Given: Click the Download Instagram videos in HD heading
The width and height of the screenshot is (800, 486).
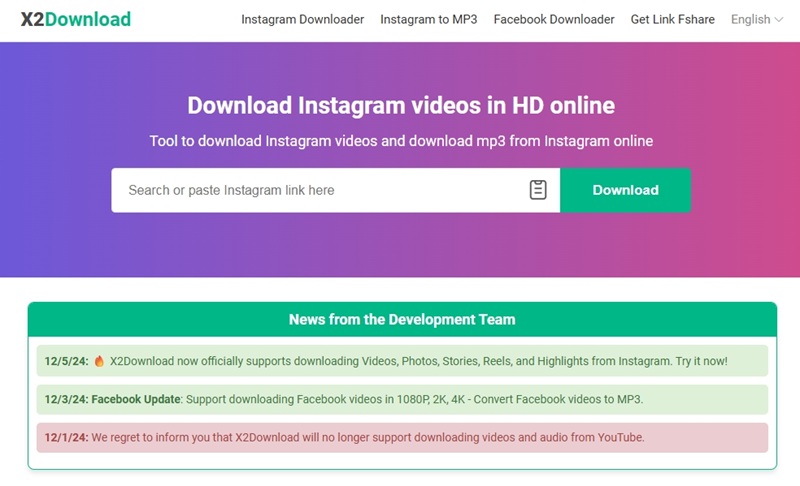Looking at the screenshot, I should point(401,106).
